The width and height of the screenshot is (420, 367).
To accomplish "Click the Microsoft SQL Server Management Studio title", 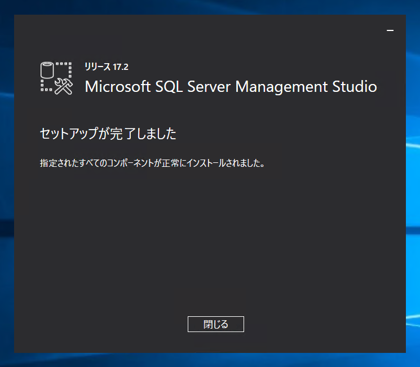I will (231, 87).
